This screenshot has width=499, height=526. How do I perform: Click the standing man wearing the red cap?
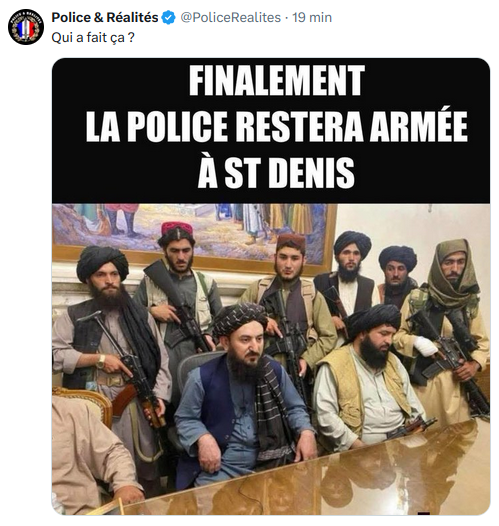[177, 288]
